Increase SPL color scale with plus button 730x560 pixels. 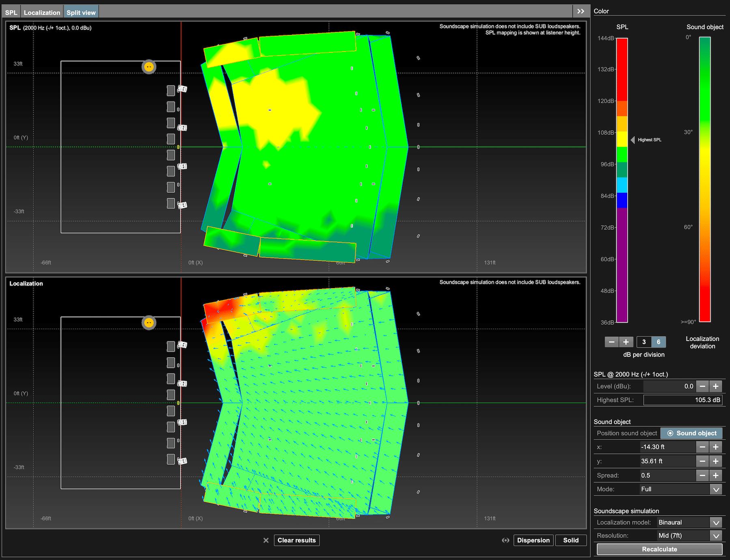(x=626, y=342)
